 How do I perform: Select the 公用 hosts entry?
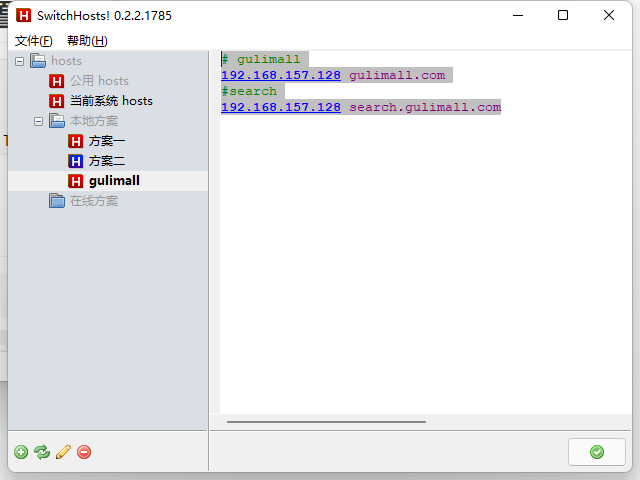(99, 81)
